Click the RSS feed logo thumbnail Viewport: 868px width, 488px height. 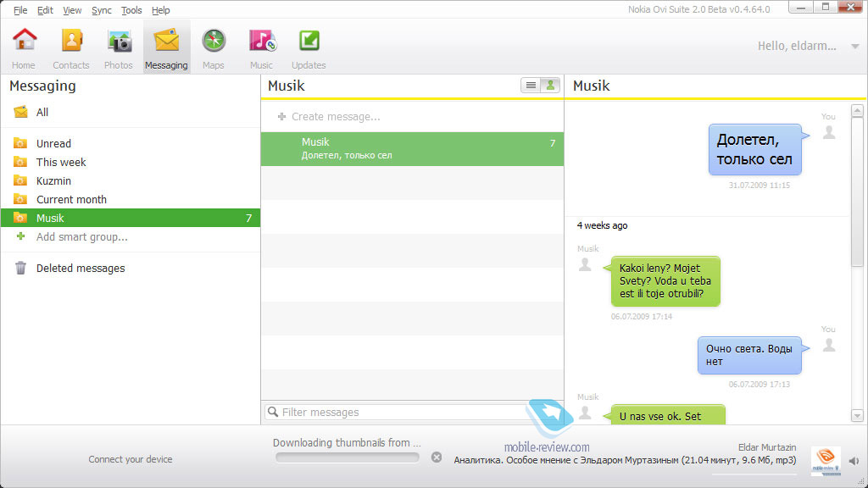tap(826, 462)
